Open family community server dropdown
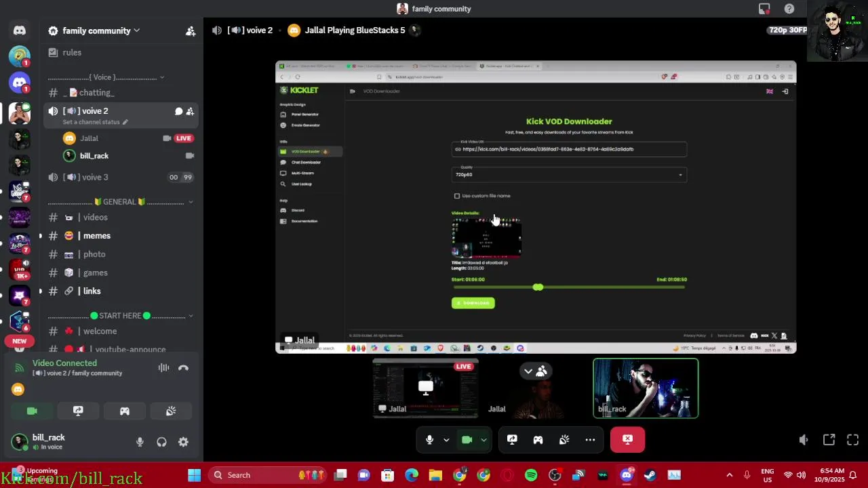The height and width of the screenshot is (488, 868). [x=100, y=30]
